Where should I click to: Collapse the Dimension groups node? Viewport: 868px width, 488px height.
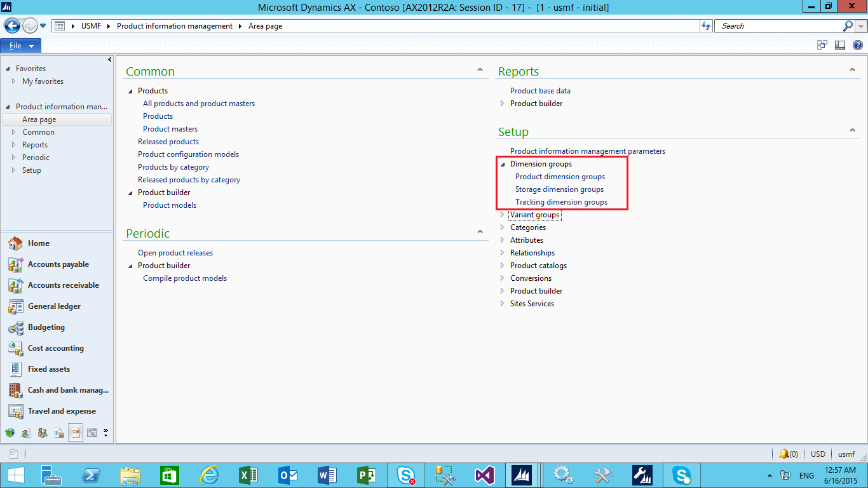click(x=502, y=164)
